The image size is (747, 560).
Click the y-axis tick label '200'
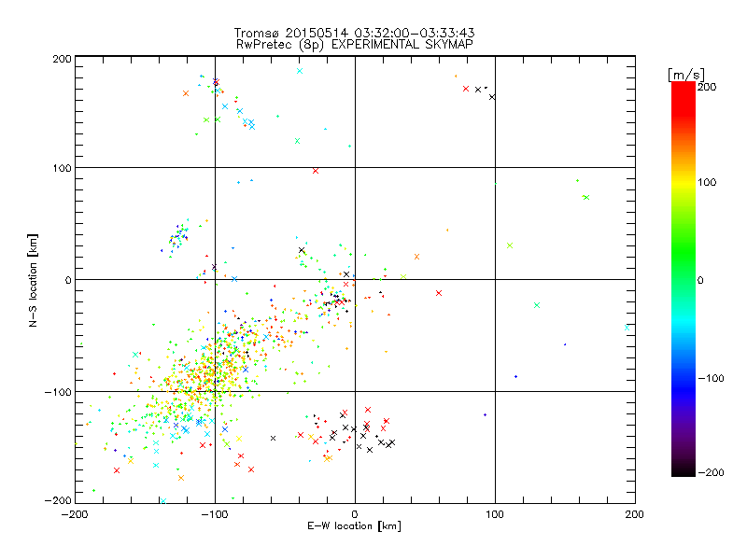click(63, 59)
